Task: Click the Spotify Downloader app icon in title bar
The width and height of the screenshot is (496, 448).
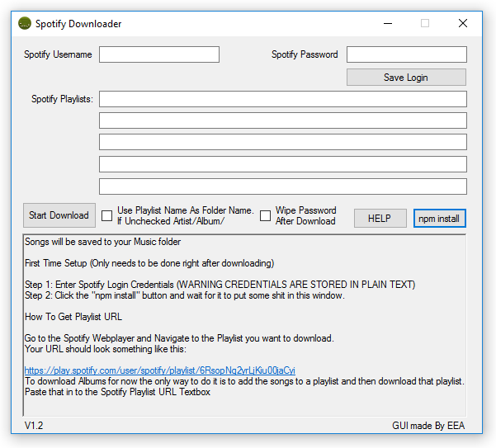Action: tap(25, 23)
